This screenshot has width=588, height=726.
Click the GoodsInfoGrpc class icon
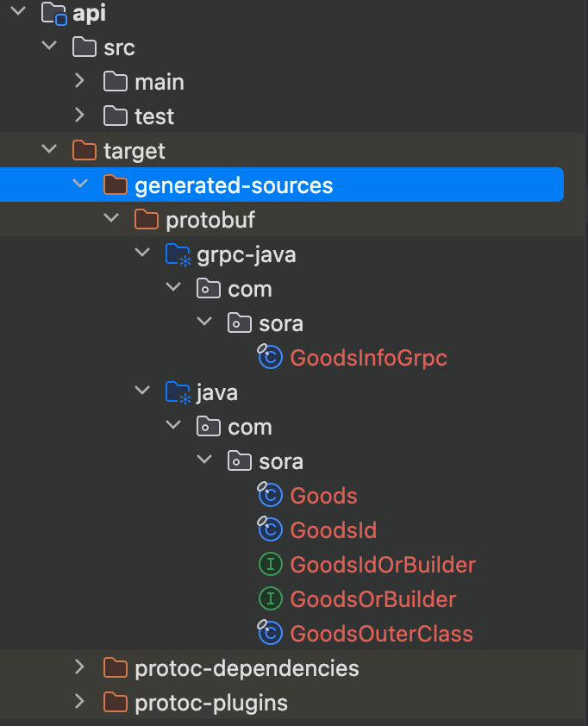click(x=270, y=358)
